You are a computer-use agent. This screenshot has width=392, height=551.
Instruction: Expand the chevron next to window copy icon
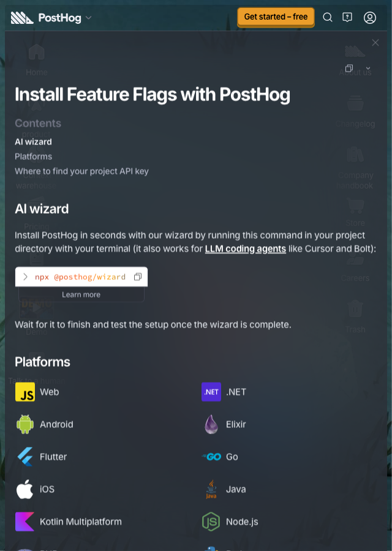coord(367,68)
